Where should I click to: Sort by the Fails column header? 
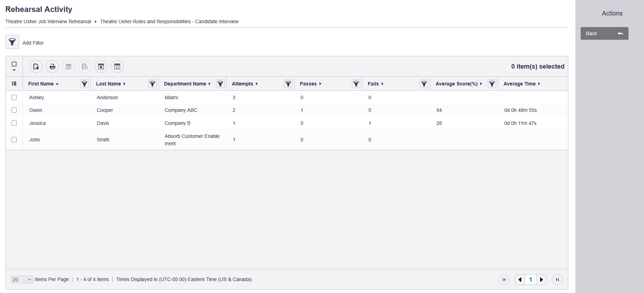coord(375,84)
